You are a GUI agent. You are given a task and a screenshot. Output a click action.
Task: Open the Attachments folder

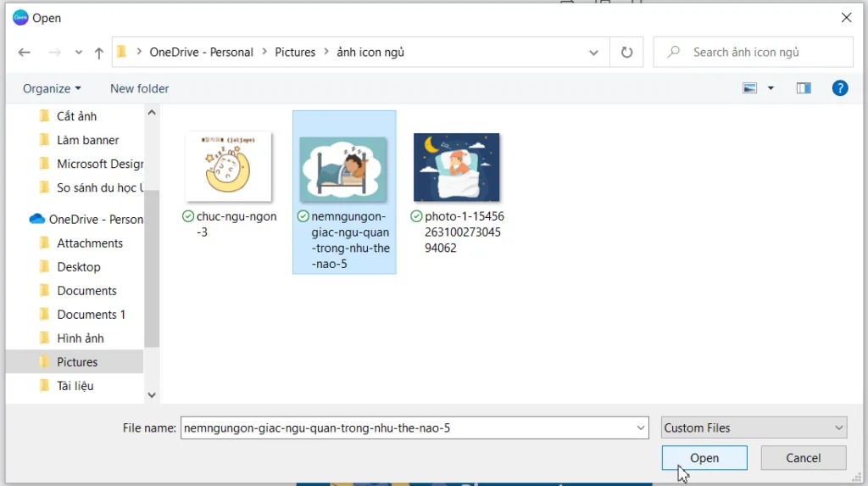[x=90, y=243]
